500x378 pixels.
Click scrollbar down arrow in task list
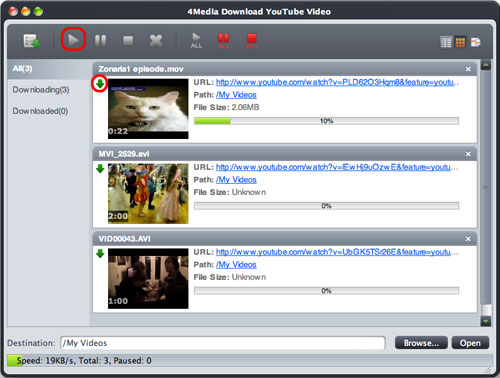click(486, 321)
